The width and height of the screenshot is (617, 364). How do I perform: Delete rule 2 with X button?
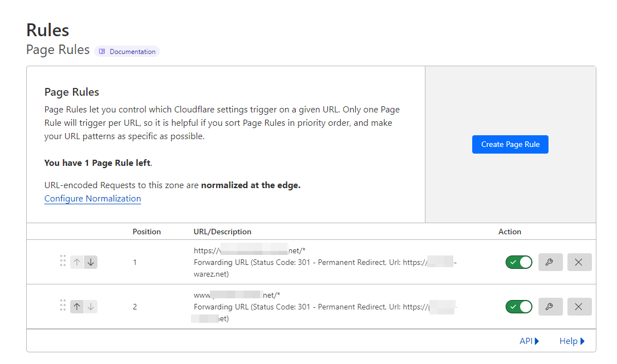(579, 307)
